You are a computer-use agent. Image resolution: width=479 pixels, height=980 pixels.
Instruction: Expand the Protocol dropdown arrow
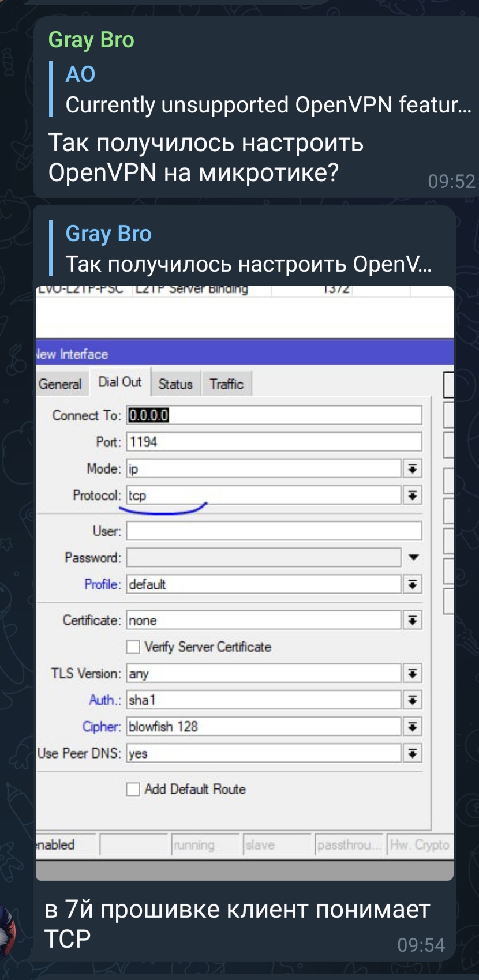click(x=412, y=495)
